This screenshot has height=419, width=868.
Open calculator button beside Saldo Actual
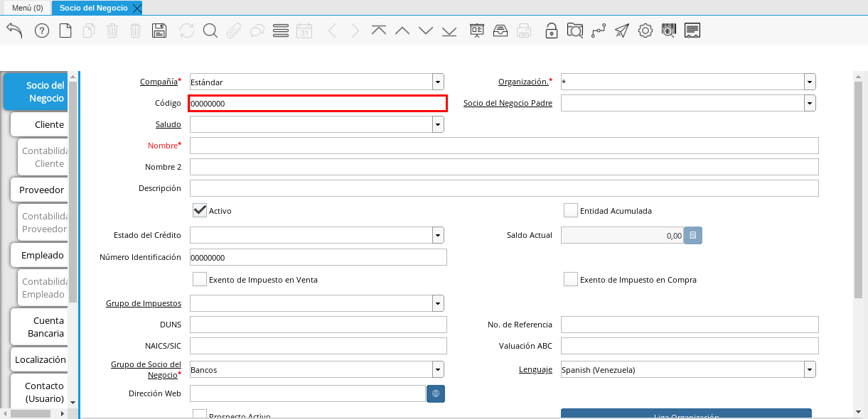coord(693,235)
